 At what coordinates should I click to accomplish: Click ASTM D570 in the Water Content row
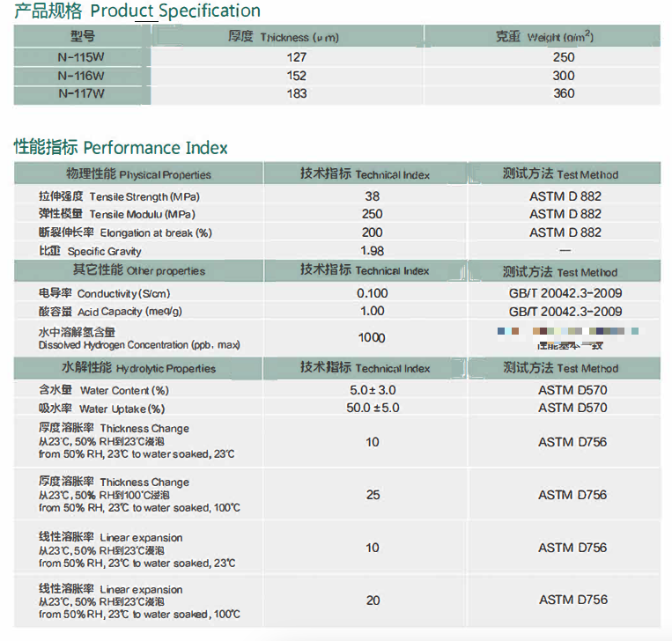click(x=572, y=390)
